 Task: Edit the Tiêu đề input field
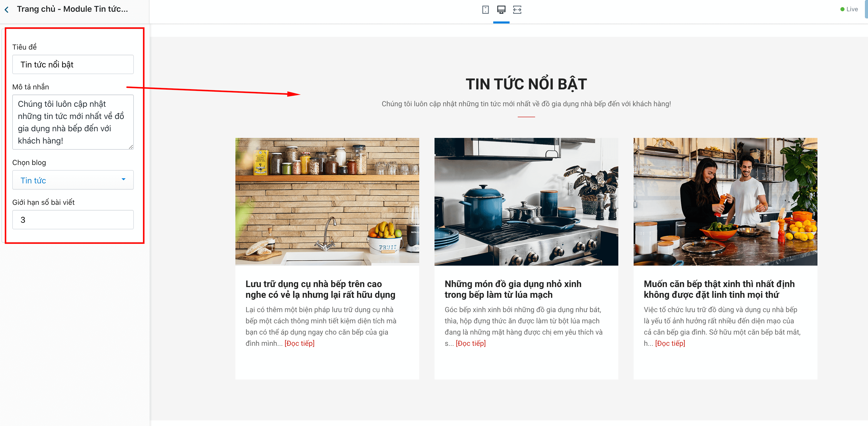tap(73, 64)
